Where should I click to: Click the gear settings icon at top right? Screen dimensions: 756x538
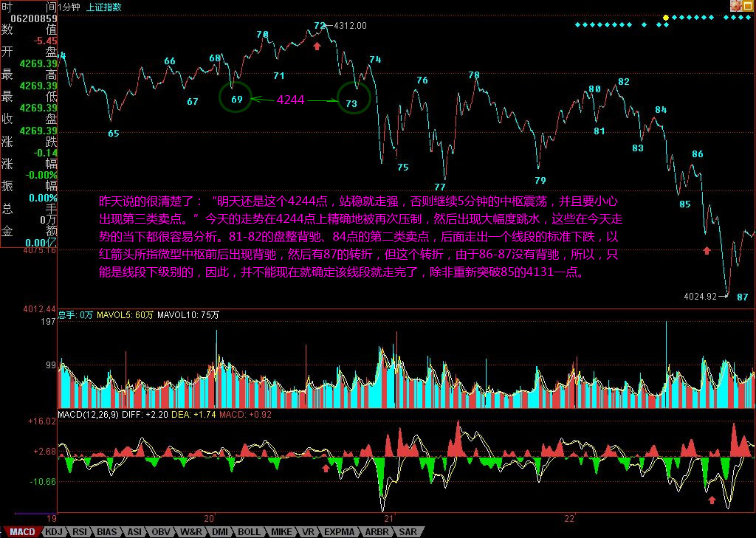pos(736,6)
